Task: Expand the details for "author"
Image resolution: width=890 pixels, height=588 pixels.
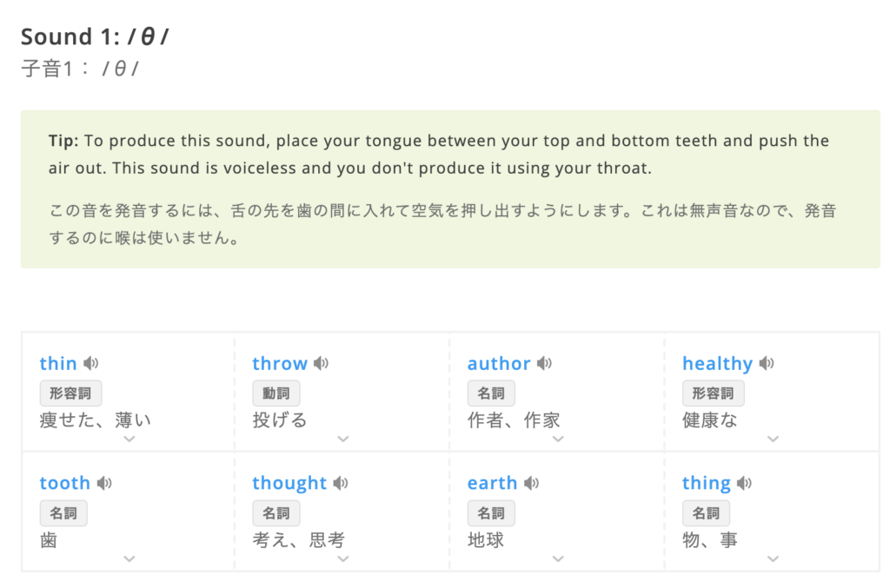Action: click(558, 439)
